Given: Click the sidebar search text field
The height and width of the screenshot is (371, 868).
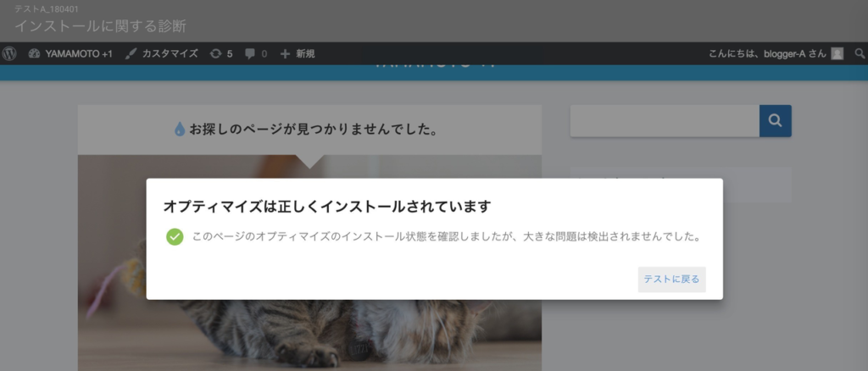Looking at the screenshot, I should click(665, 120).
